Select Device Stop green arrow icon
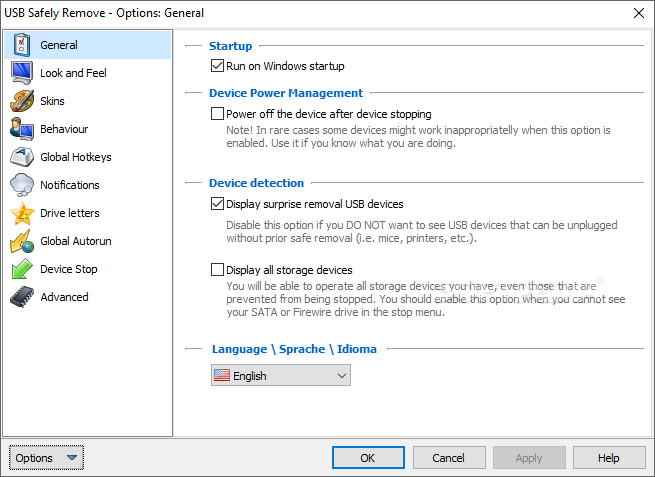655x477 pixels. point(22,269)
